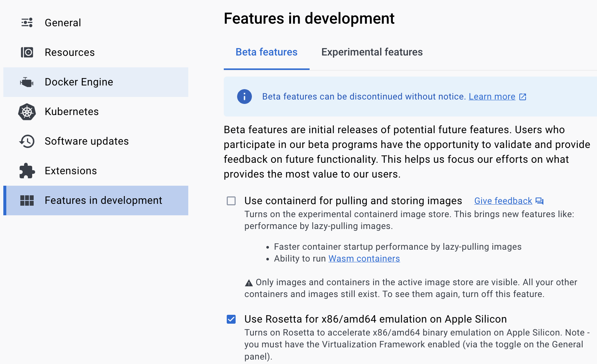Go to Docker Engine settings
Screen dimensions: 597x364
96,82
